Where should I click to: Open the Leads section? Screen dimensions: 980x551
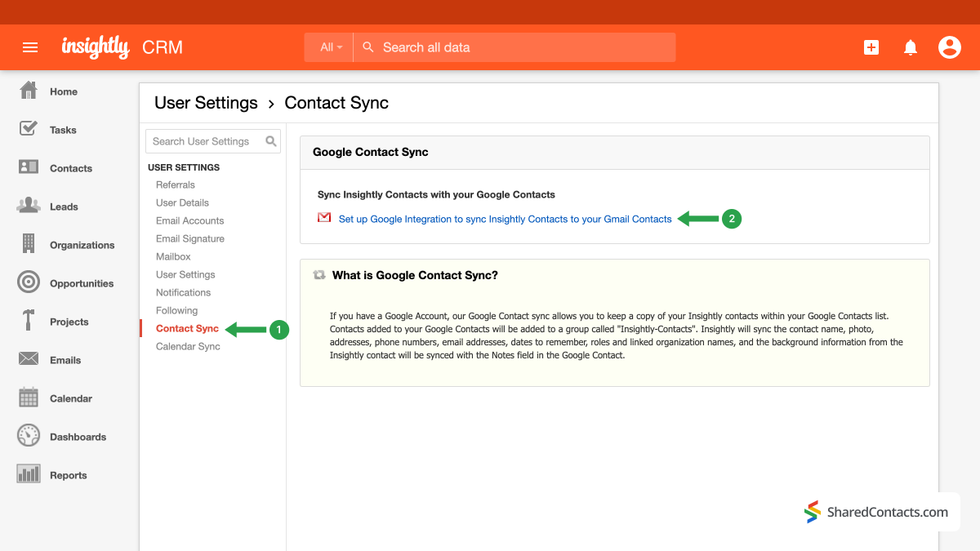64,207
